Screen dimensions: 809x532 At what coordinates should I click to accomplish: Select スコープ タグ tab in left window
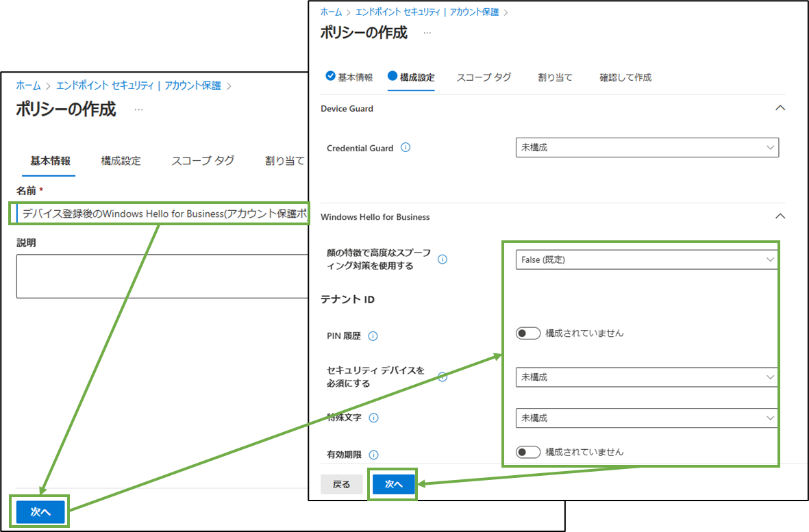(203, 161)
